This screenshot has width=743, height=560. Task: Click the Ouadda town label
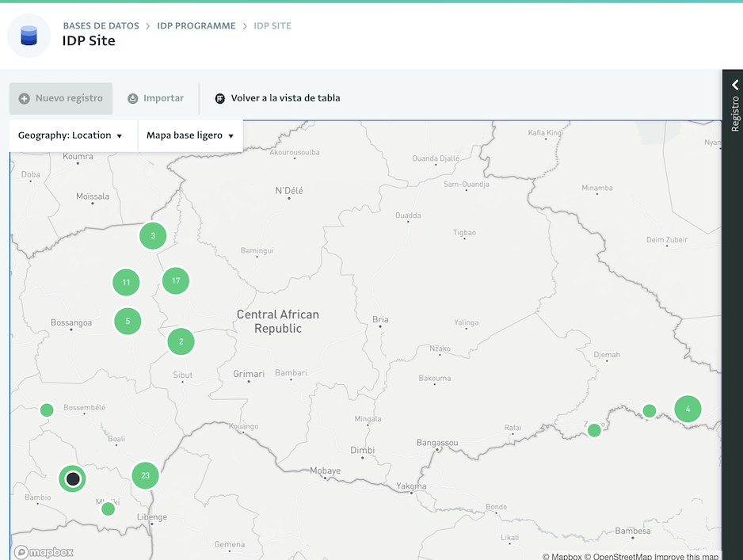(x=408, y=215)
